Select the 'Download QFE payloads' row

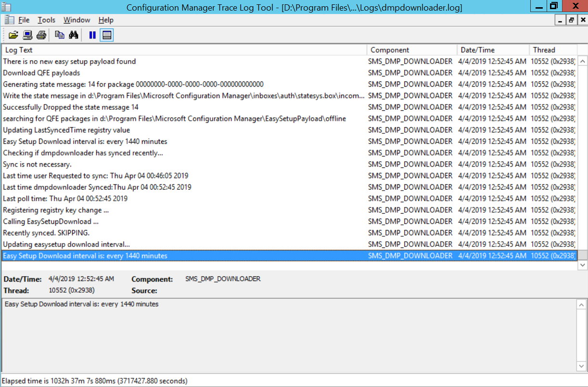click(x=289, y=73)
